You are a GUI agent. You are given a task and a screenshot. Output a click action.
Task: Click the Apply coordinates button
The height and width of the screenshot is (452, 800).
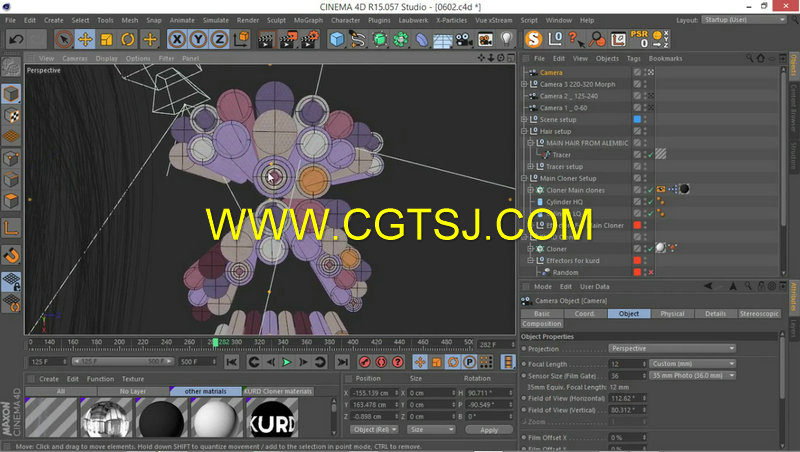point(489,430)
